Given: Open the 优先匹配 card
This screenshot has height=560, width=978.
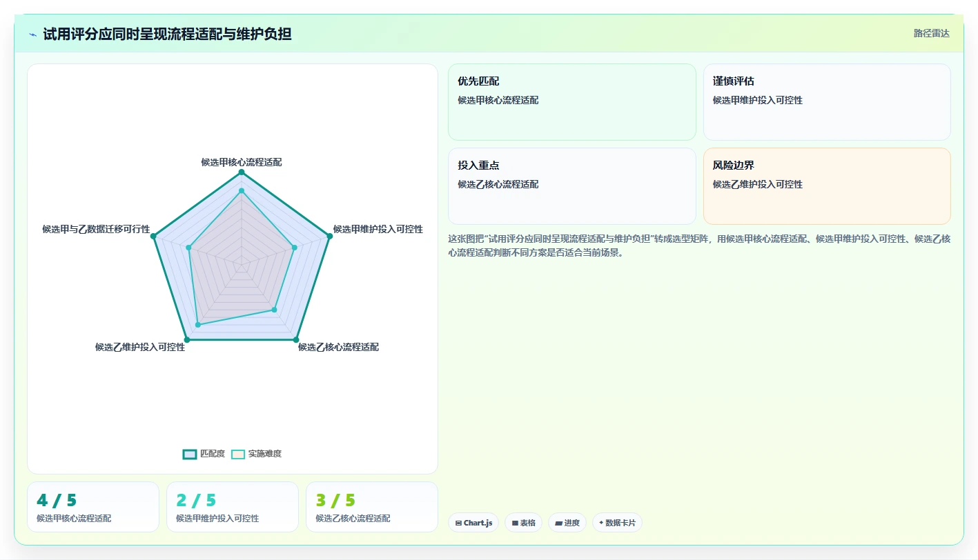Looking at the screenshot, I should [x=572, y=102].
